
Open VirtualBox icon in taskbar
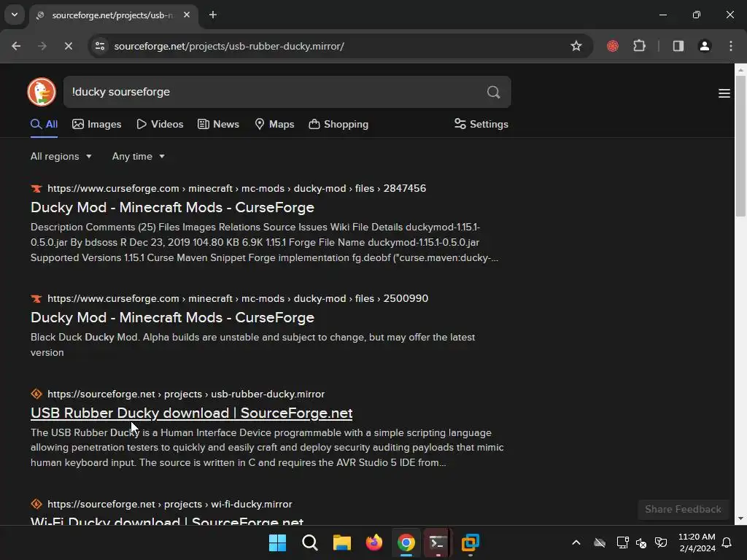click(471, 542)
